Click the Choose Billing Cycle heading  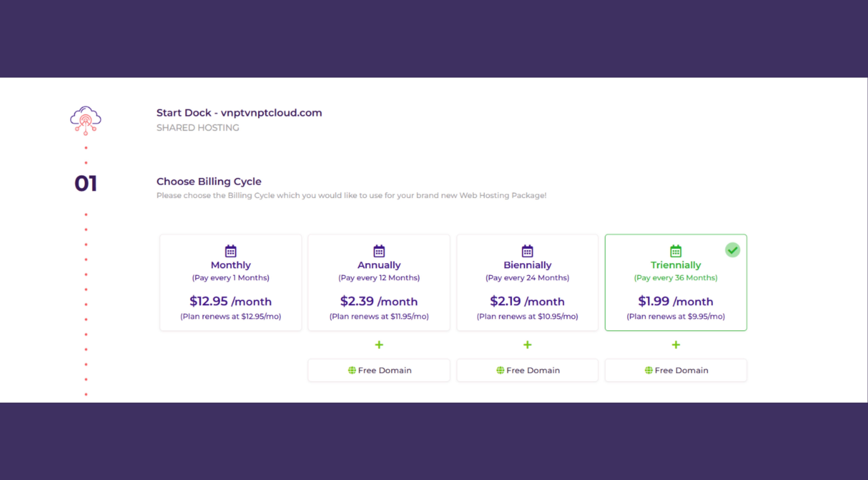209,181
